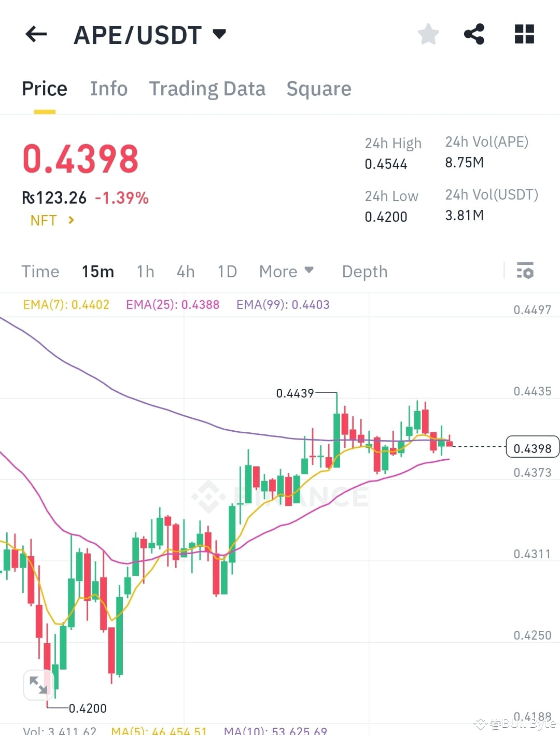The image size is (560, 735).
Task: Select the Square tab
Action: pyautogui.click(x=319, y=89)
